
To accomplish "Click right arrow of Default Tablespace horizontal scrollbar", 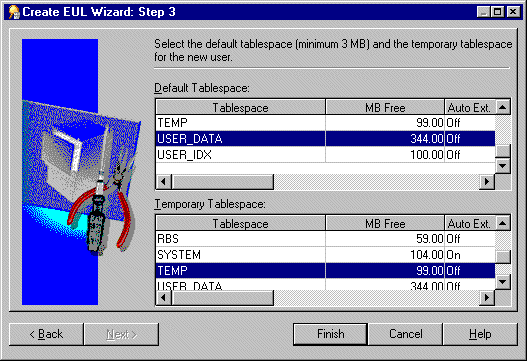I will click(487, 182).
